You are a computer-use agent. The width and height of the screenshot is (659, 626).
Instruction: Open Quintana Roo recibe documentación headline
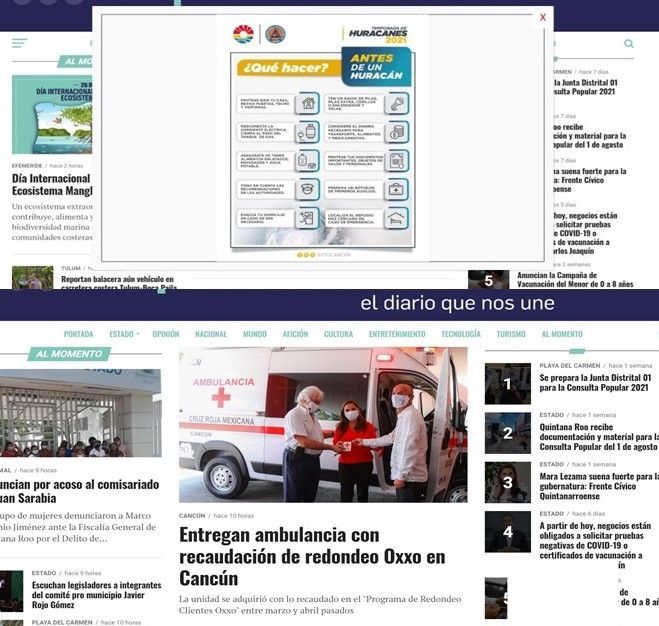click(598, 437)
